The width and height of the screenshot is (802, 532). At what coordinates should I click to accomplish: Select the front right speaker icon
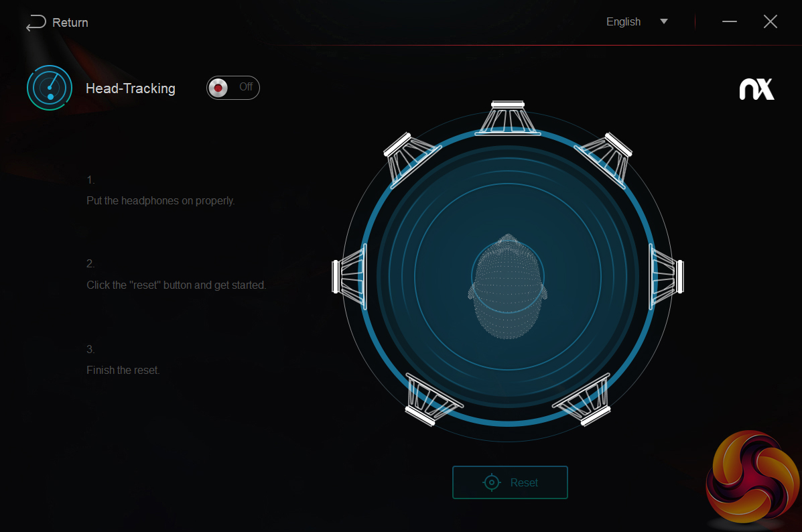(x=604, y=160)
